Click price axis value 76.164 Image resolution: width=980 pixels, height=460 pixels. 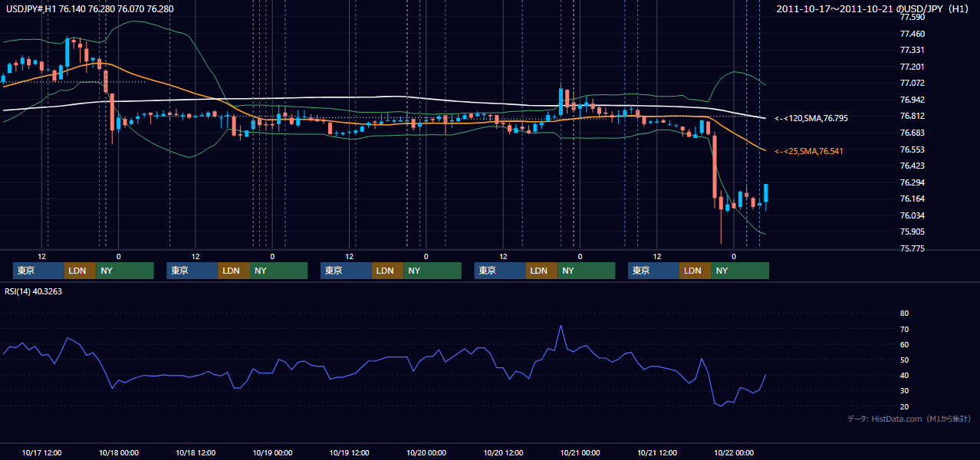pyautogui.click(x=912, y=199)
